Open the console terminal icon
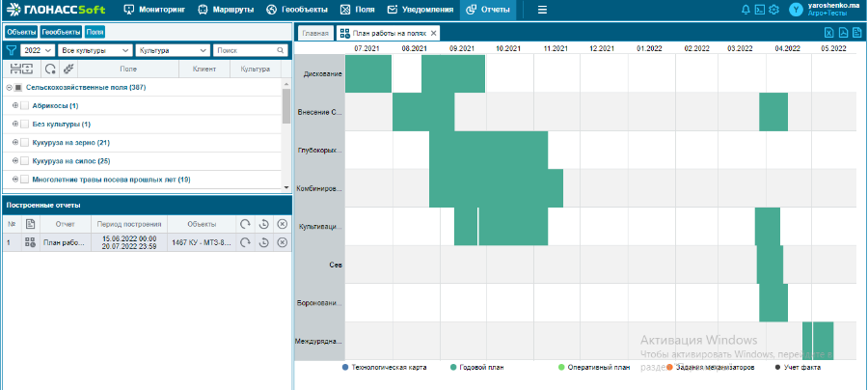Screen dimensions: 868x390 click(760, 10)
